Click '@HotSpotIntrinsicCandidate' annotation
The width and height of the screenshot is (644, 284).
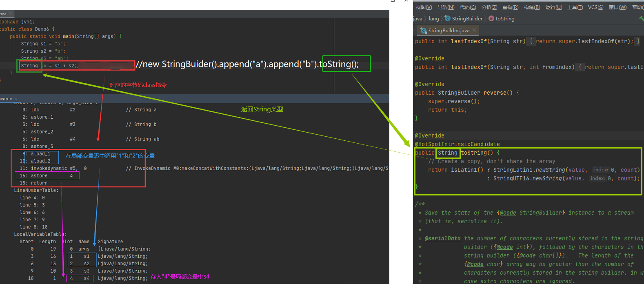[x=457, y=144]
